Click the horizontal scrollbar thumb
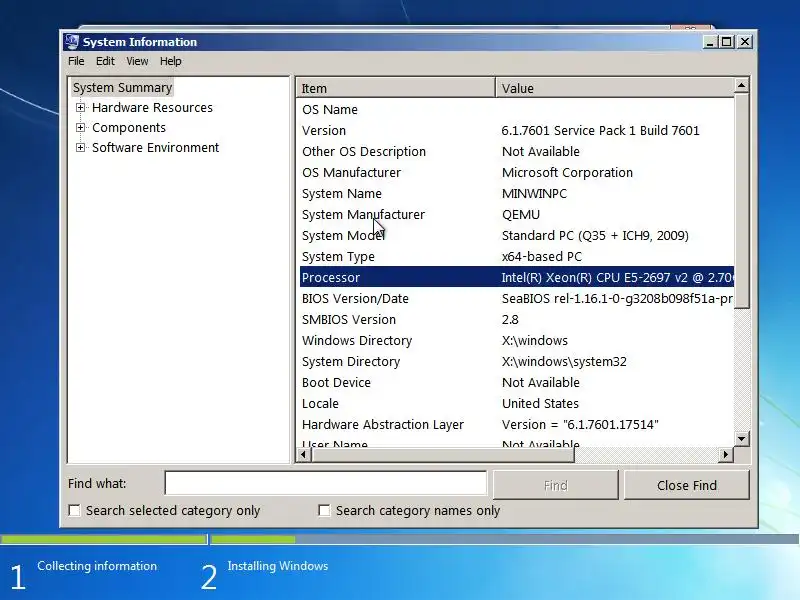This screenshot has height=600, width=800. click(443, 454)
